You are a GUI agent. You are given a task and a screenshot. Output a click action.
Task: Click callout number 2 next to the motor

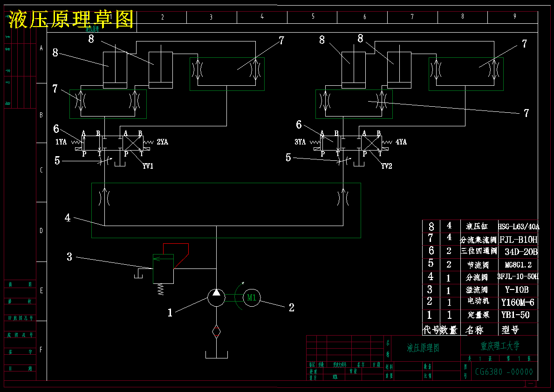tap(292, 308)
